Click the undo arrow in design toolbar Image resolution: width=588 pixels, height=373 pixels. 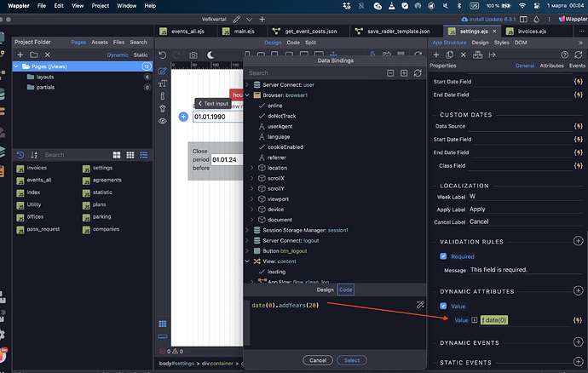click(x=163, y=55)
